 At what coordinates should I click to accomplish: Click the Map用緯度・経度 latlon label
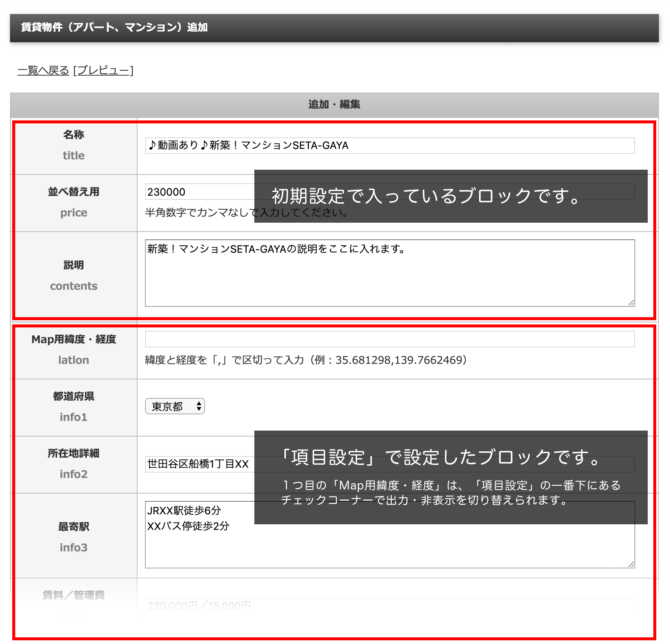click(x=74, y=349)
